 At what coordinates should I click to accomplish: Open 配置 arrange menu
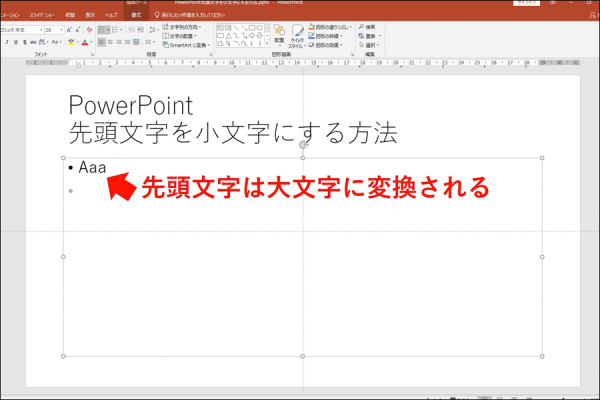[x=279, y=34]
